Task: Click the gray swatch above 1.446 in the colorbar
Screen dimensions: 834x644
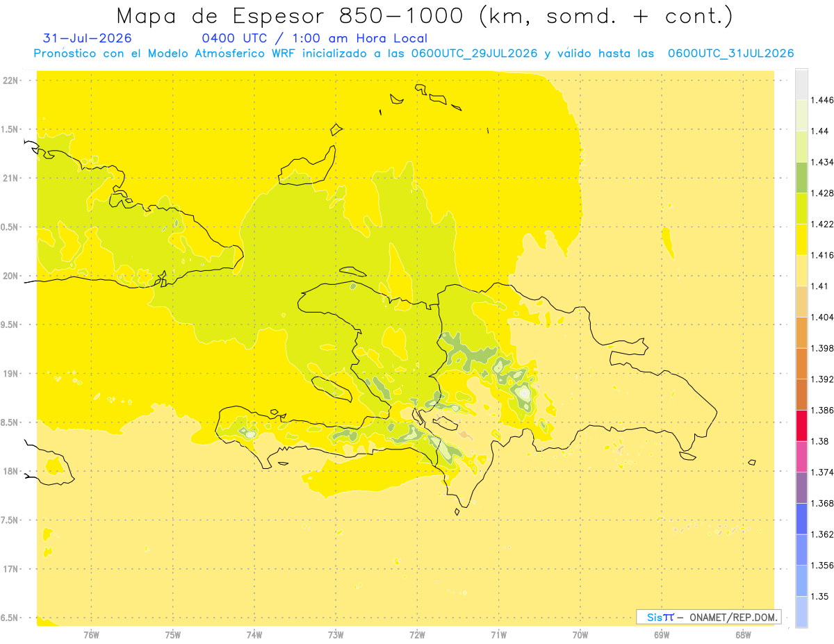Action: (801, 84)
